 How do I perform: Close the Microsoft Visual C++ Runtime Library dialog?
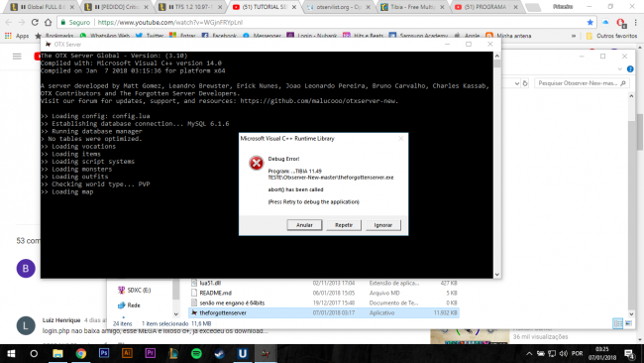[x=401, y=139]
